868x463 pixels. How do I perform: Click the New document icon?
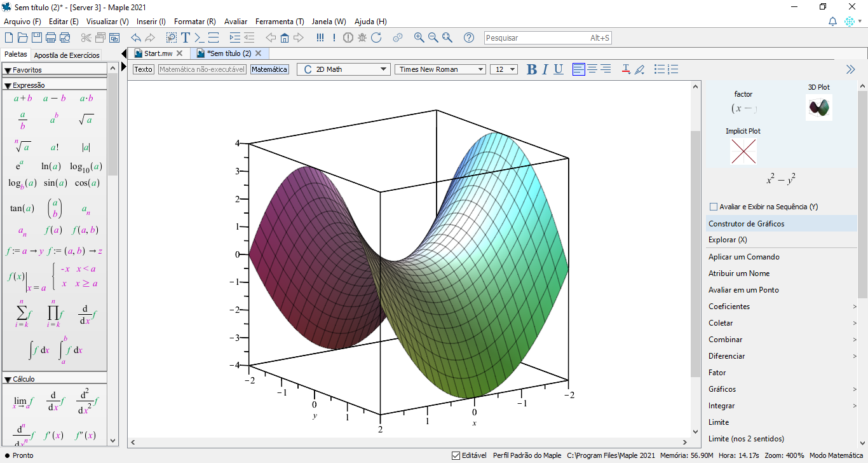9,38
